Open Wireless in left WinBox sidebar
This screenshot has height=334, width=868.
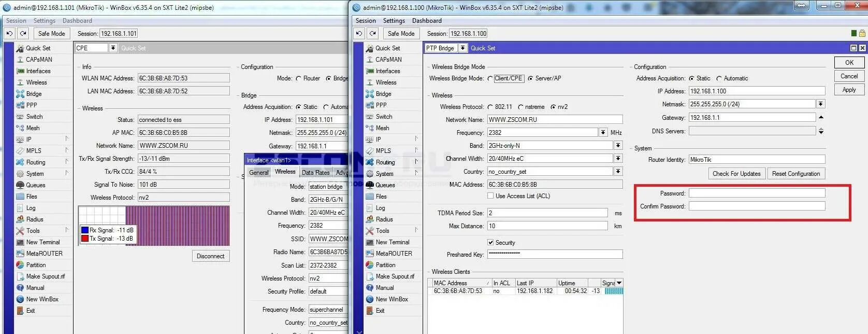[37, 82]
